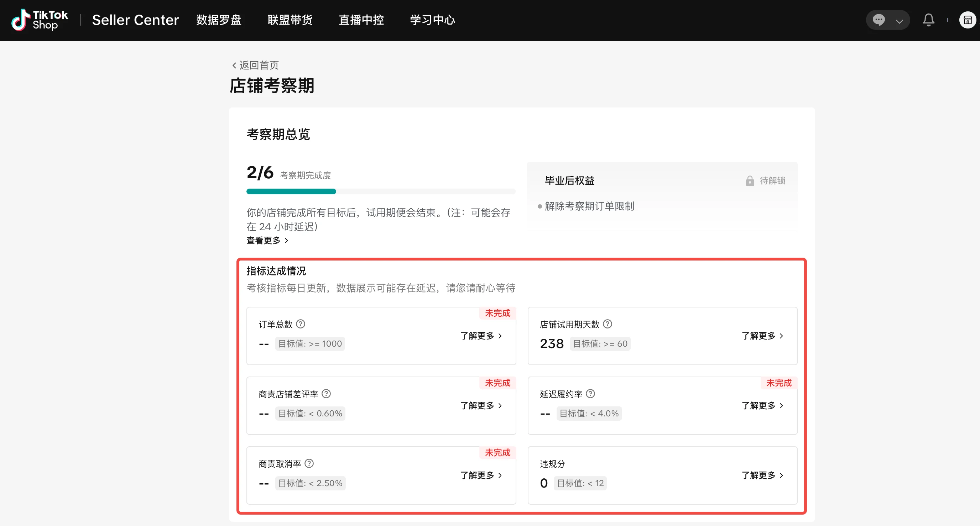Click the 考察期完成度 progress bar
The height and width of the screenshot is (526, 980).
point(380,191)
